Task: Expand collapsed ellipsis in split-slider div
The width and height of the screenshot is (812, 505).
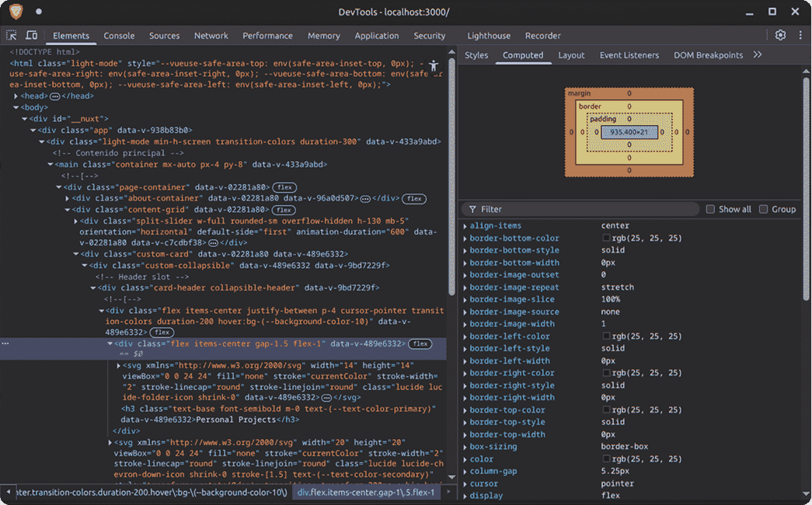Action: pyautogui.click(x=213, y=243)
